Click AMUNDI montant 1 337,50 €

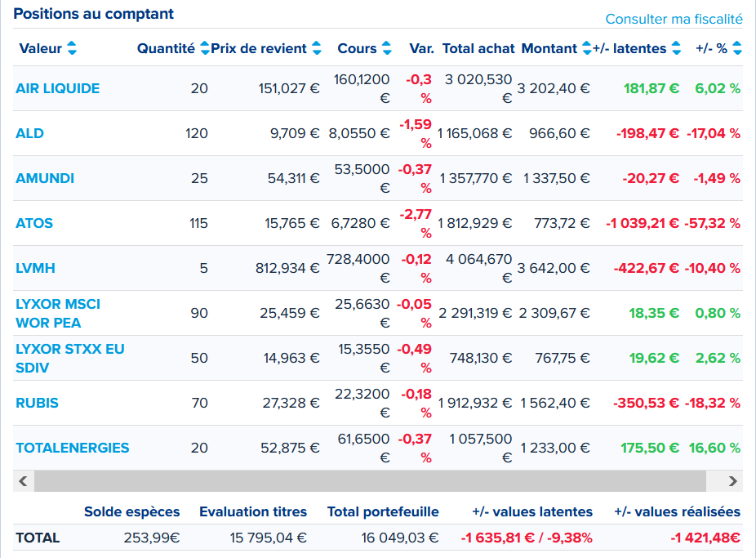557,178
